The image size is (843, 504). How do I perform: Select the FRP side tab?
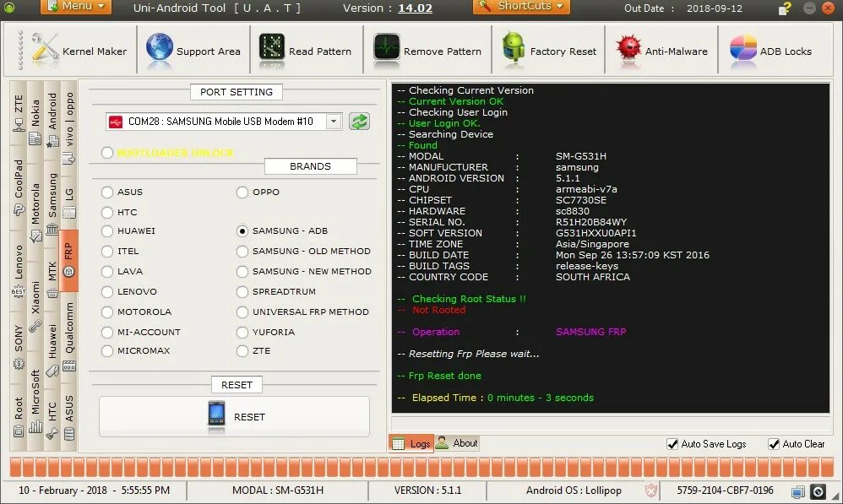point(68,261)
